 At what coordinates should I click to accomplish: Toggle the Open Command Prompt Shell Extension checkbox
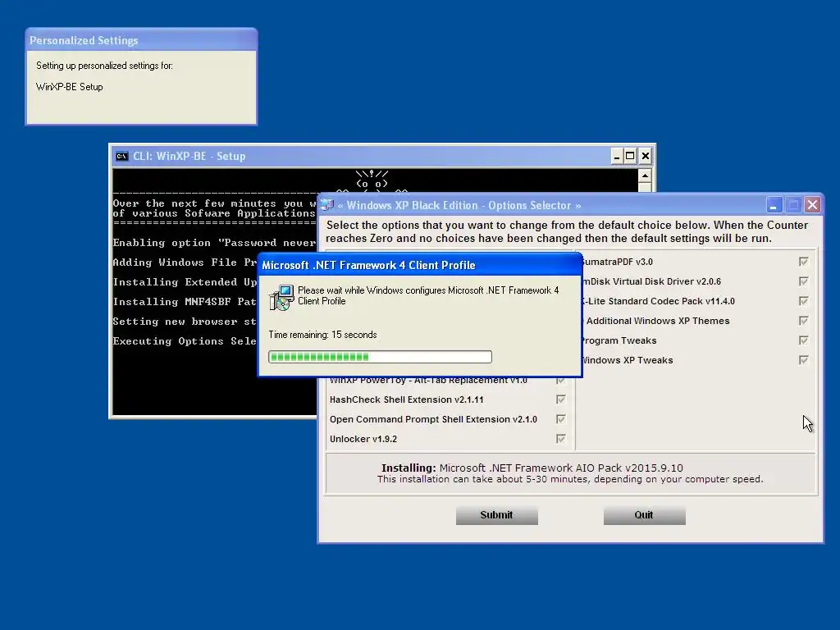[x=560, y=419]
